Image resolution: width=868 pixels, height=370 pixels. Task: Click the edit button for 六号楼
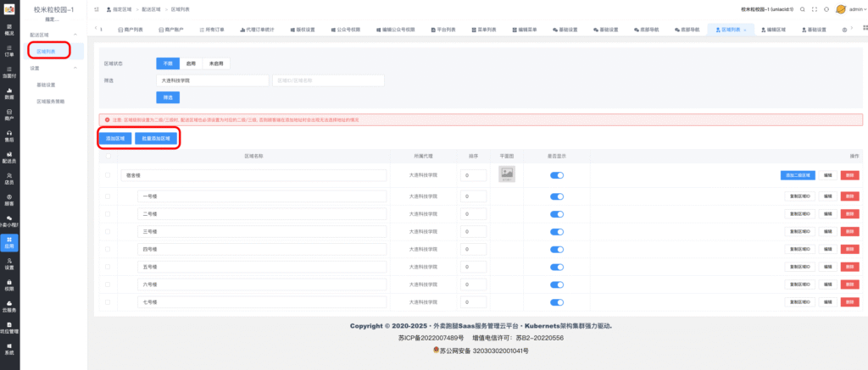(827, 284)
